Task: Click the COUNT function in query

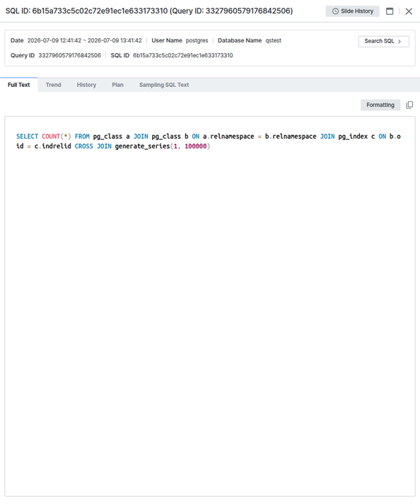Action: 51,136
